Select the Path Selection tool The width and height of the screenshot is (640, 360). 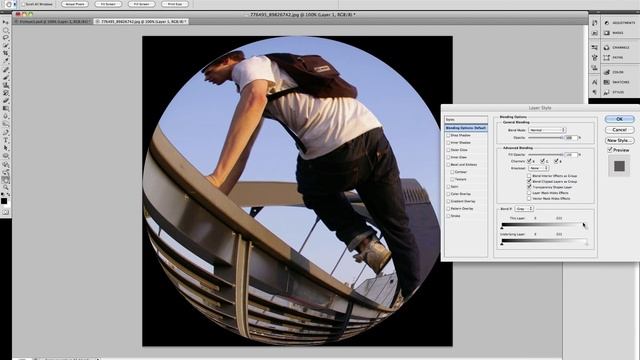5,148
